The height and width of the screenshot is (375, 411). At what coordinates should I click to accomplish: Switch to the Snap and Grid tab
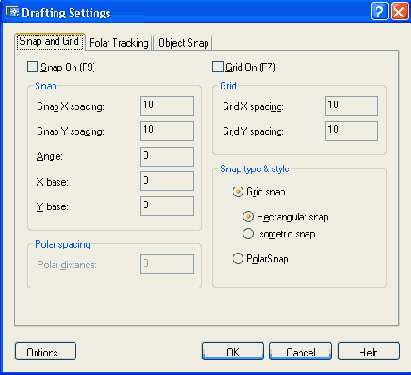[50, 42]
